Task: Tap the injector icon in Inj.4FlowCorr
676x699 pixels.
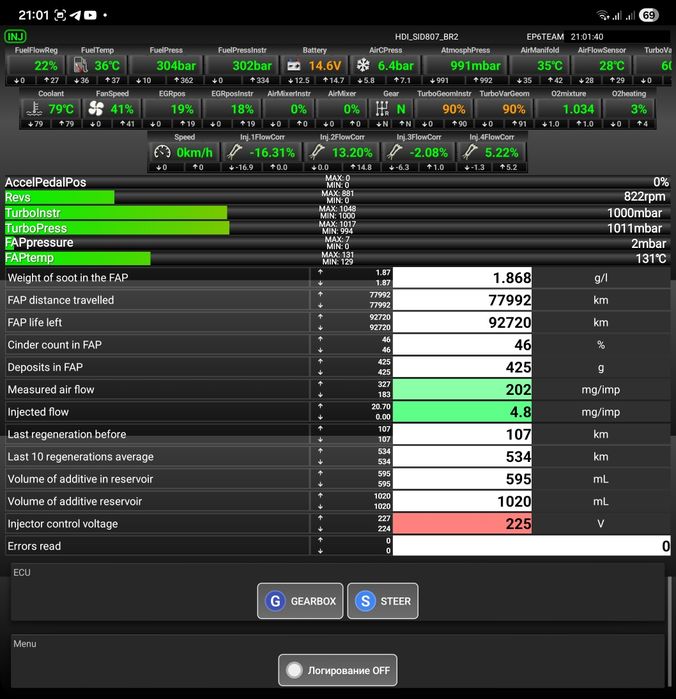Action: (x=470, y=152)
